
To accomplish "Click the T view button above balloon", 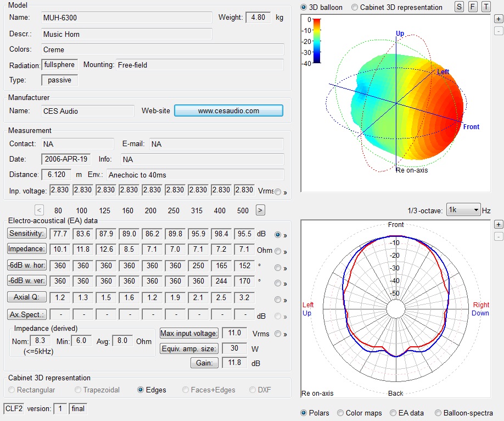I will 486,7.
